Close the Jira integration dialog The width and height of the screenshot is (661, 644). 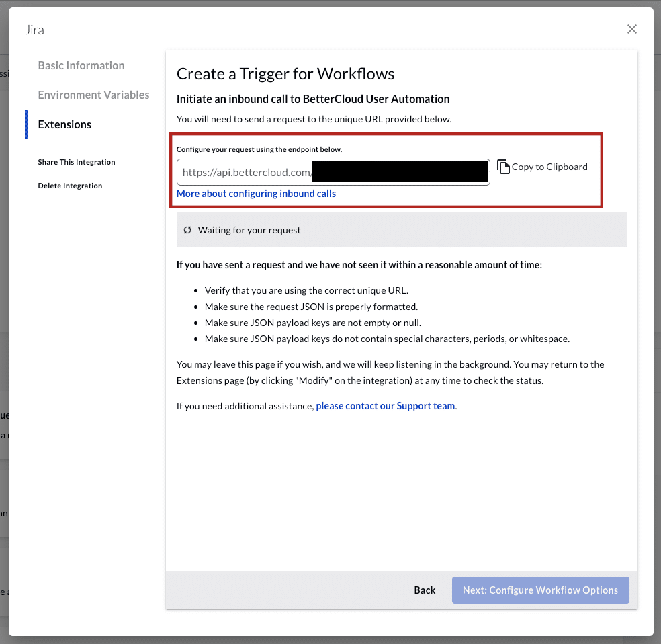[631, 29]
